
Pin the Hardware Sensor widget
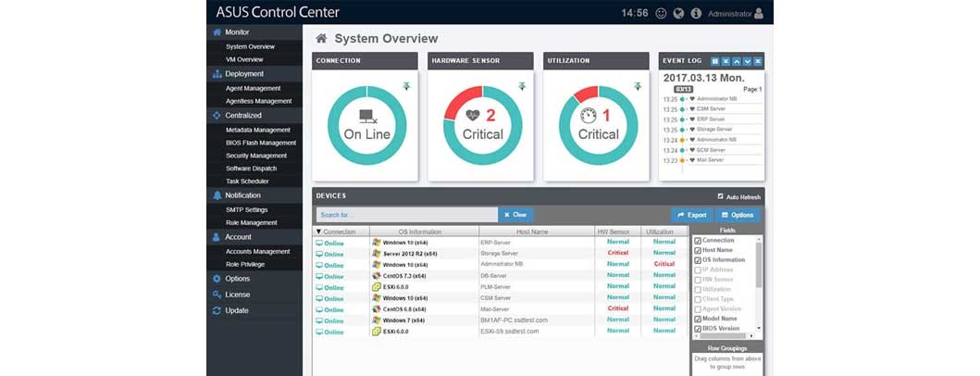tap(522, 86)
